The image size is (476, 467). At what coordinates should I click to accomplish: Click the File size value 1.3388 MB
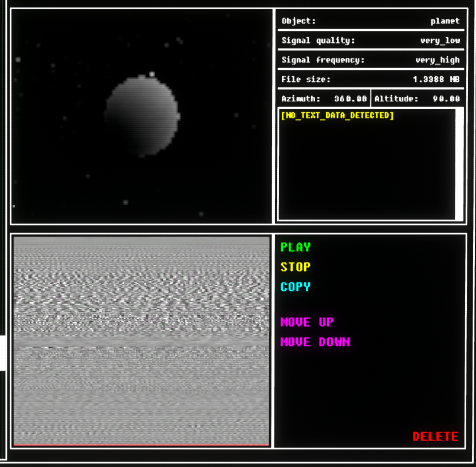coord(436,80)
